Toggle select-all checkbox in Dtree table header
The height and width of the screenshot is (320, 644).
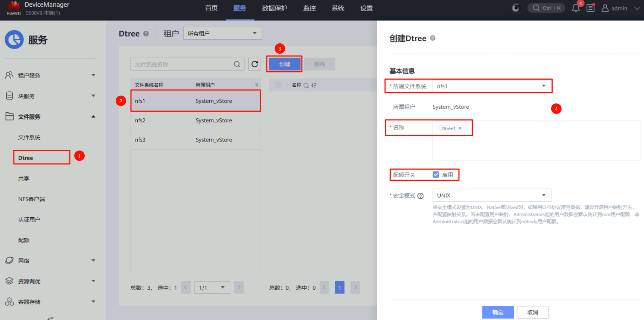coord(278,85)
